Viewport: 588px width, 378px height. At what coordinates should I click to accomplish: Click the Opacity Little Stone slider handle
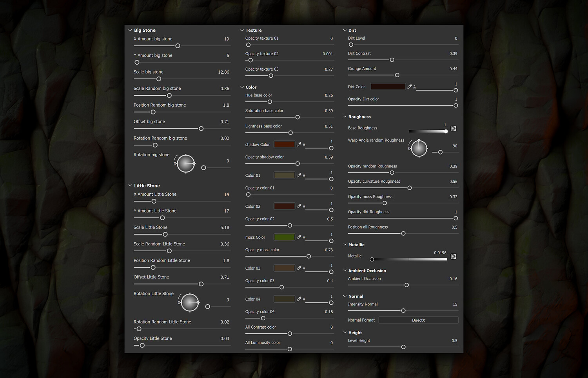(x=142, y=345)
